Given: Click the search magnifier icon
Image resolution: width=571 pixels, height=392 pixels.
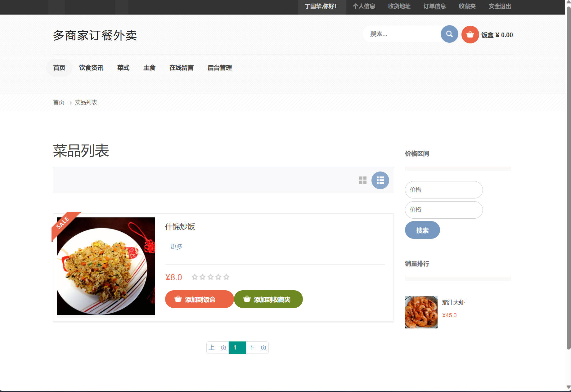Looking at the screenshot, I should click(449, 34).
